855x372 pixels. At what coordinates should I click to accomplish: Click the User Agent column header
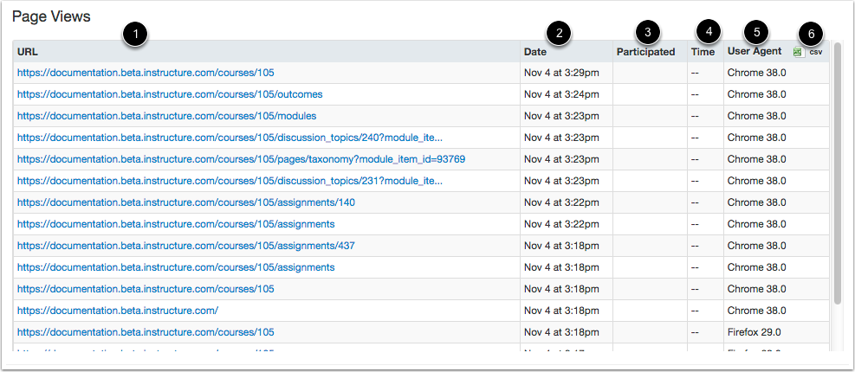[x=754, y=51]
